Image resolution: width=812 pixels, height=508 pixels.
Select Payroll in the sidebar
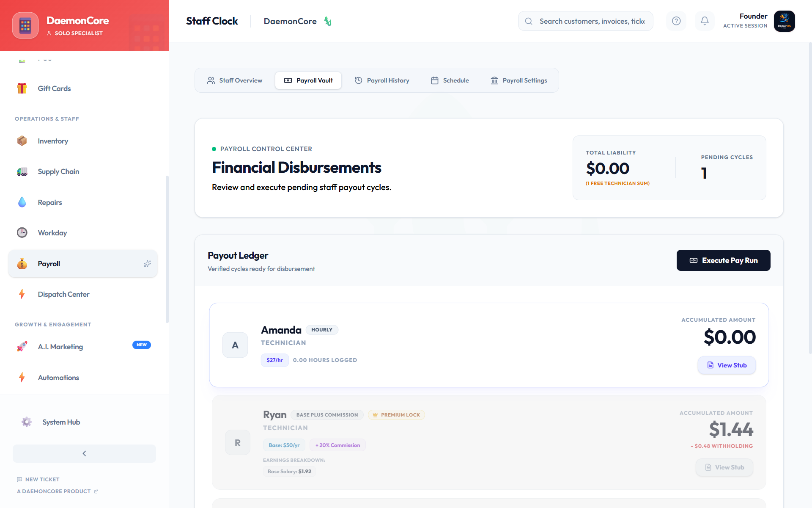83,264
